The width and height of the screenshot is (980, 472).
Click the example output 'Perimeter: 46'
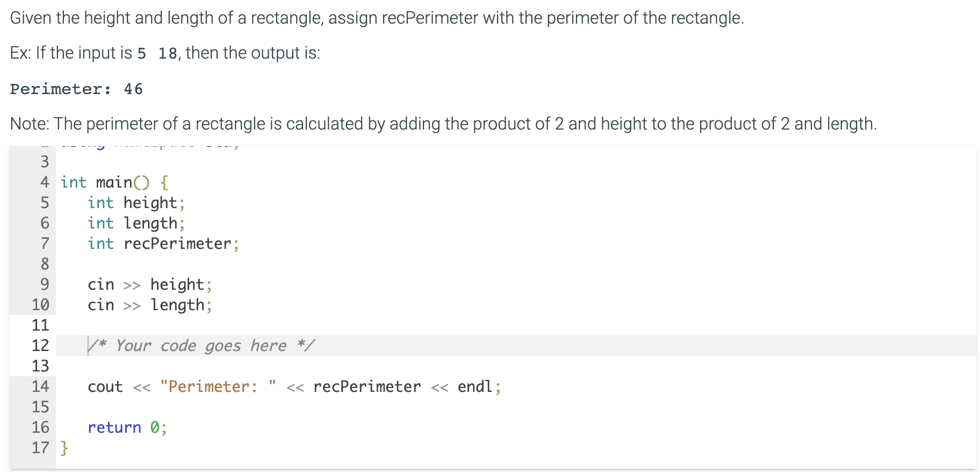click(x=76, y=89)
